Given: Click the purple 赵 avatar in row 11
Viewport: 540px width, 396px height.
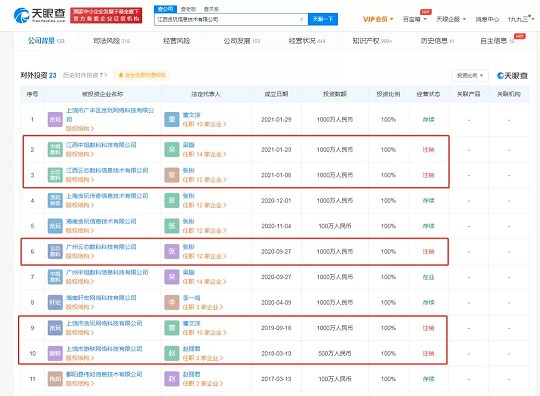Looking at the screenshot, I should click(x=172, y=379).
